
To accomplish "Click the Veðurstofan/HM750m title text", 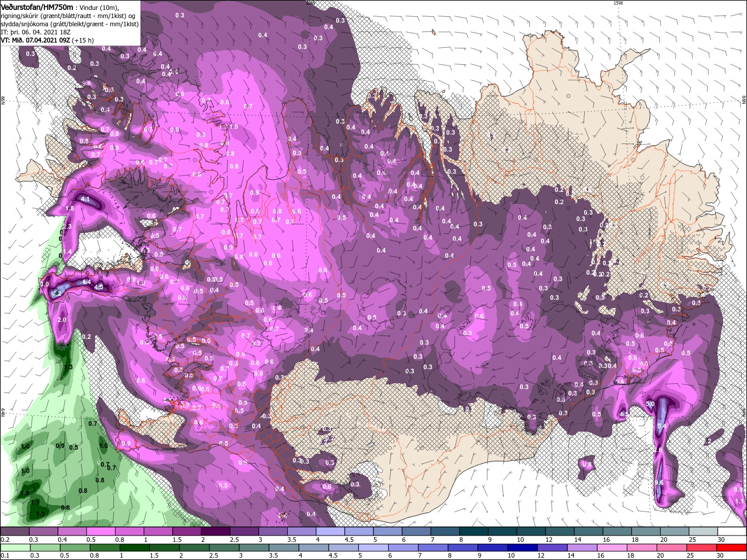I will coord(37,6).
